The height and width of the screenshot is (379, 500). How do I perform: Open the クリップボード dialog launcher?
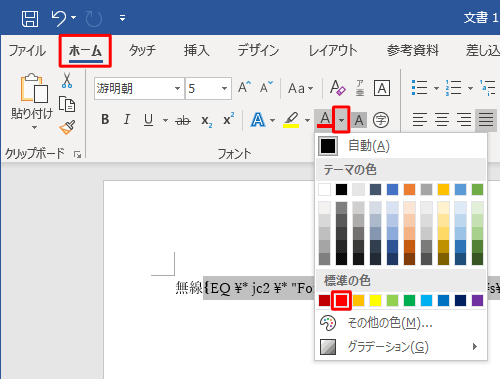(x=78, y=154)
